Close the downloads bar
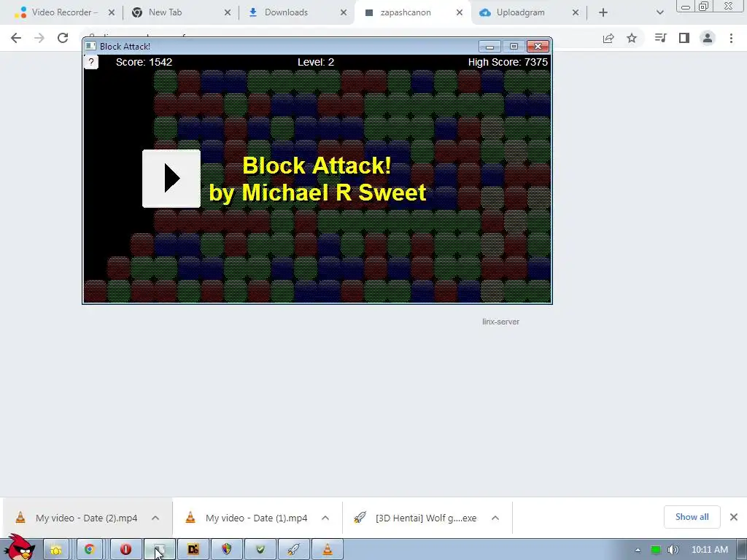Viewport: 747px width, 560px height. tap(734, 517)
